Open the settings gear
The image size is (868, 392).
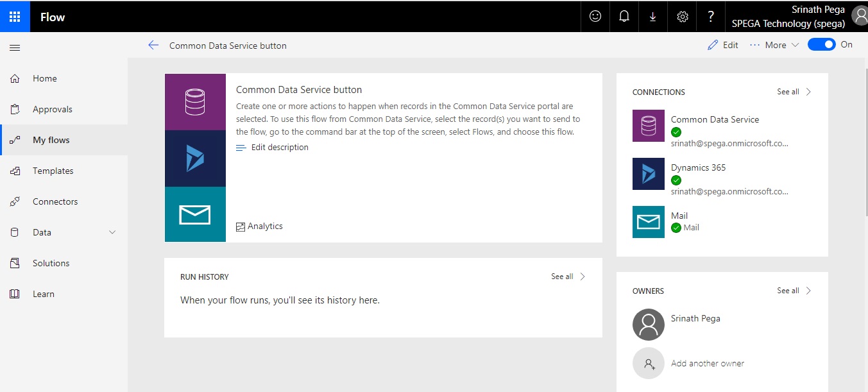683,17
